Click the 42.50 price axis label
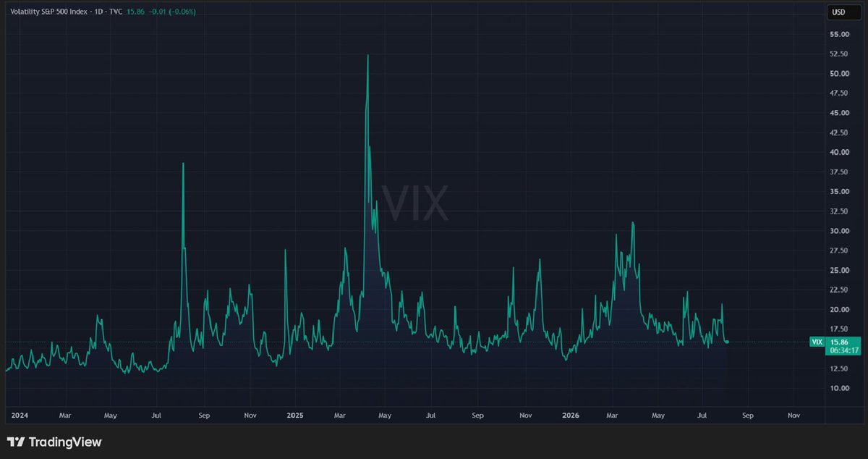Screen dimensions: 868x459 [839, 132]
